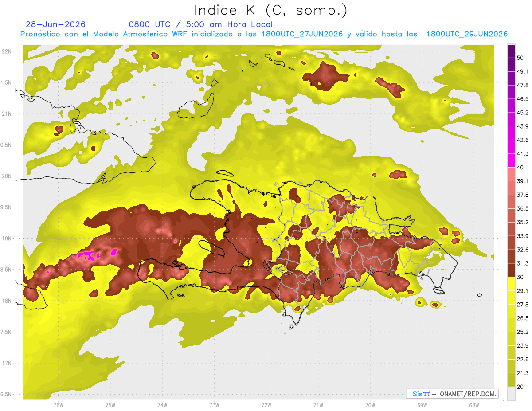Click the "0800 UTC / 5:00 am Hora Local" time text
The image size is (532, 411).
pos(201,24)
